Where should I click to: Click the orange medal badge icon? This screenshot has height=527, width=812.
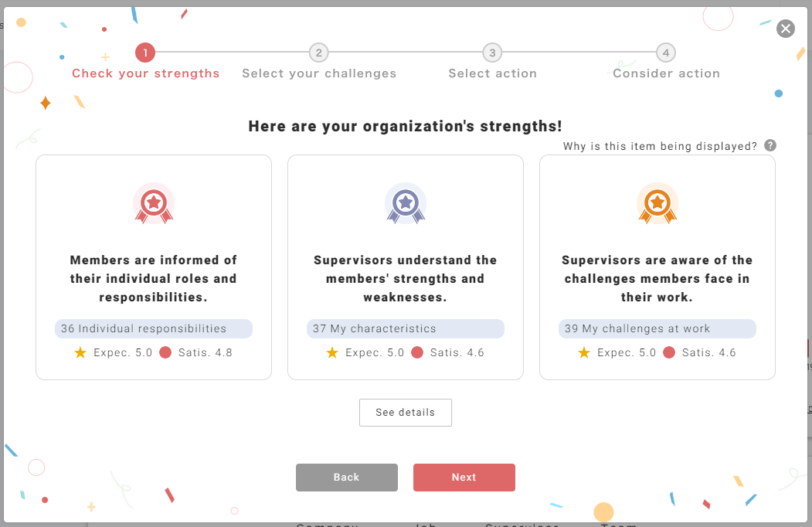click(x=657, y=204)
